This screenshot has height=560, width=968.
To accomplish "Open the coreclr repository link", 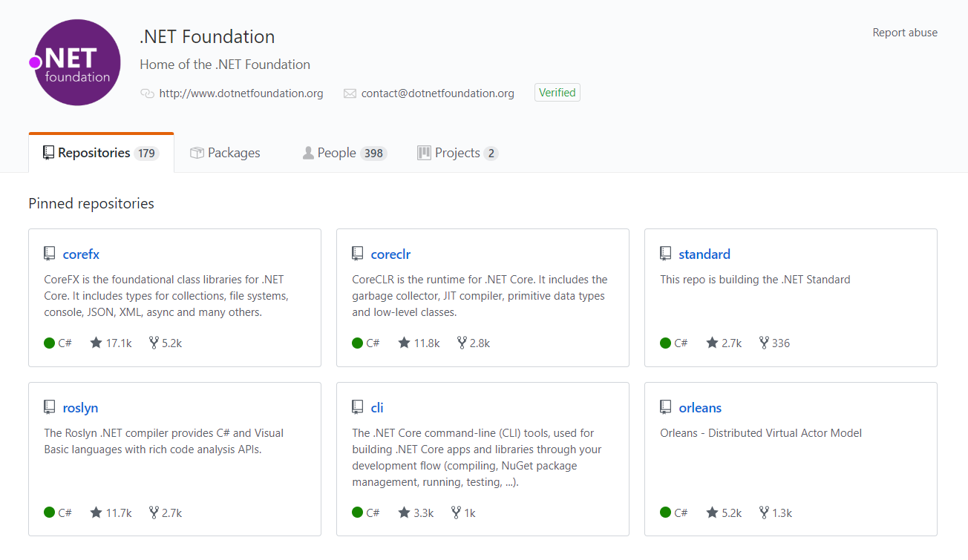I will click(x=390, y=254).
